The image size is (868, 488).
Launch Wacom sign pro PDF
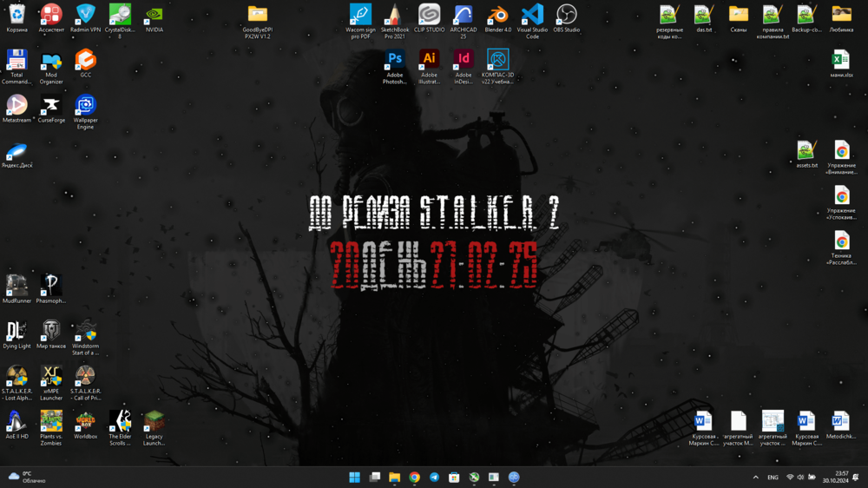click(x=360, y=21)
